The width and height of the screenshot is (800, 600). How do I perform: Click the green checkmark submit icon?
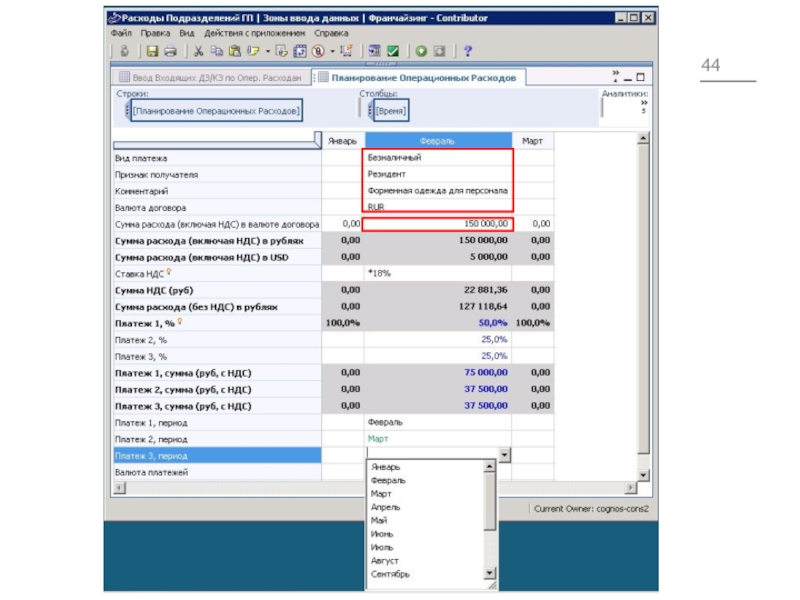(394, 51)
